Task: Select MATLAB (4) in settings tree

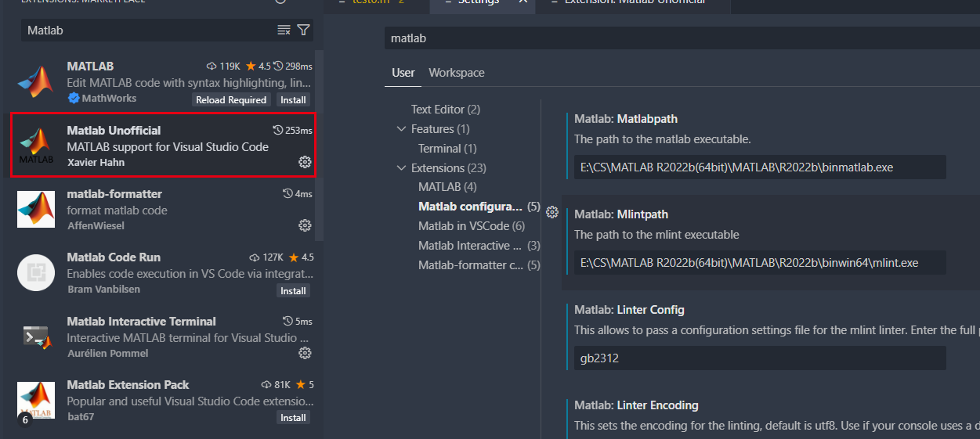Action: [x=447, y=187]
